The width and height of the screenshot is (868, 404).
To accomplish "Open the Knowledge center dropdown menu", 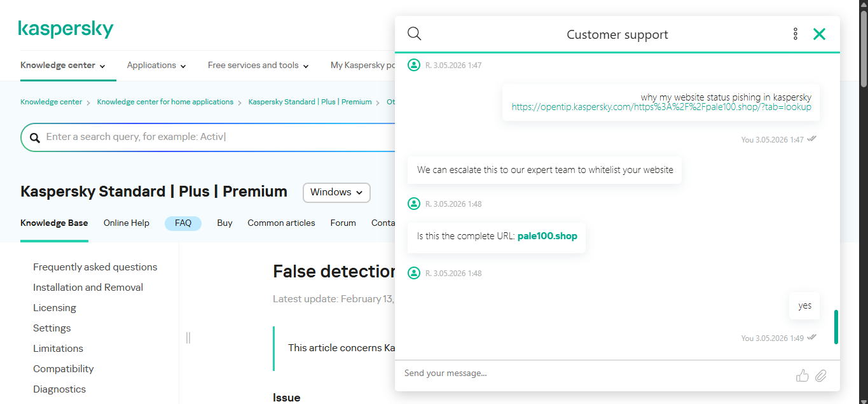I will tap(62, 66).
